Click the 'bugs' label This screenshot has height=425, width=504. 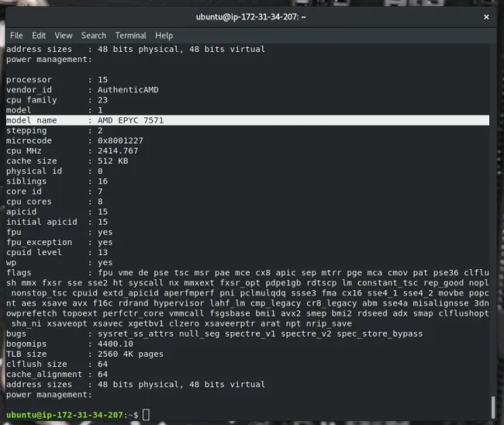click(x=16, y=333)
